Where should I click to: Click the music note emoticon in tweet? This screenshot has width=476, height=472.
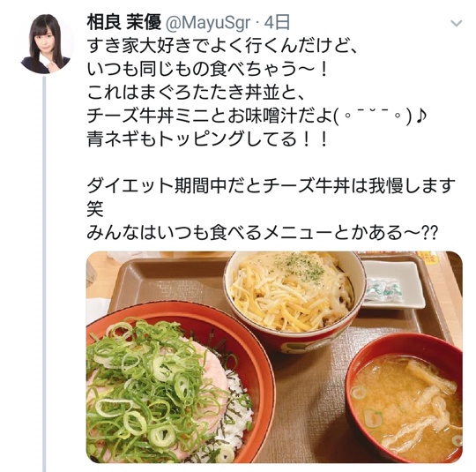420,116
